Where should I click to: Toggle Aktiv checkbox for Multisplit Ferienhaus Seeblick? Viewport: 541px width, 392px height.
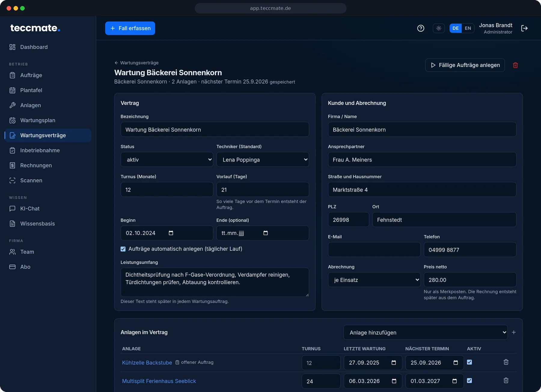pyautogui.click(x=469, y=381)
